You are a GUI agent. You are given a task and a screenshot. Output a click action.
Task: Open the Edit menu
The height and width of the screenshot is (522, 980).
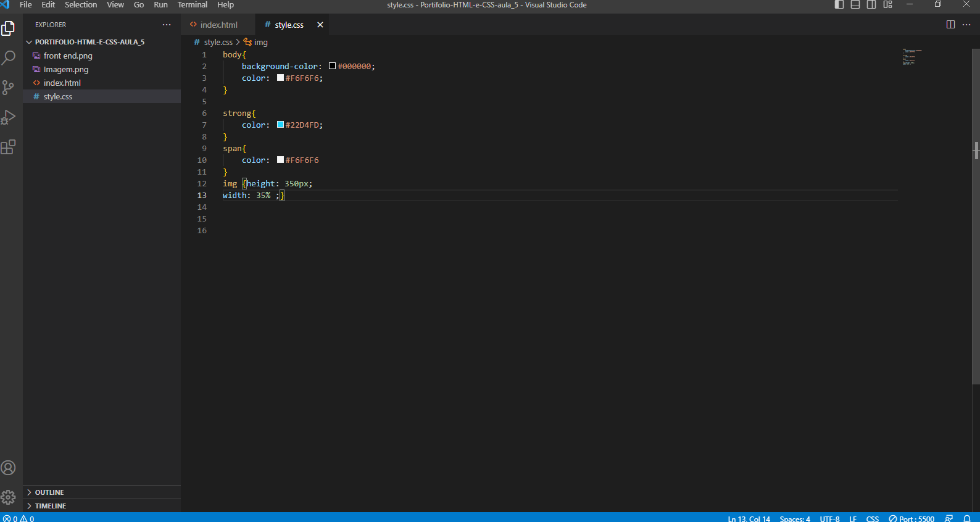pyautogui.click(x=48, y=5)
